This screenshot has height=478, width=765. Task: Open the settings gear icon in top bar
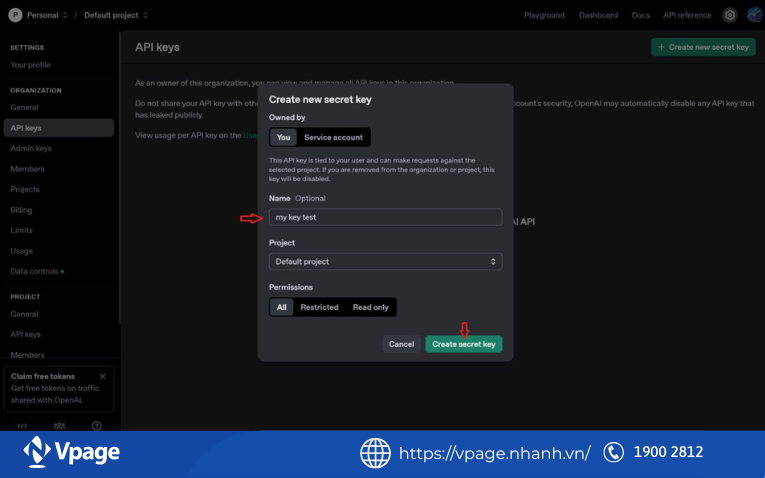click(730, 15)
